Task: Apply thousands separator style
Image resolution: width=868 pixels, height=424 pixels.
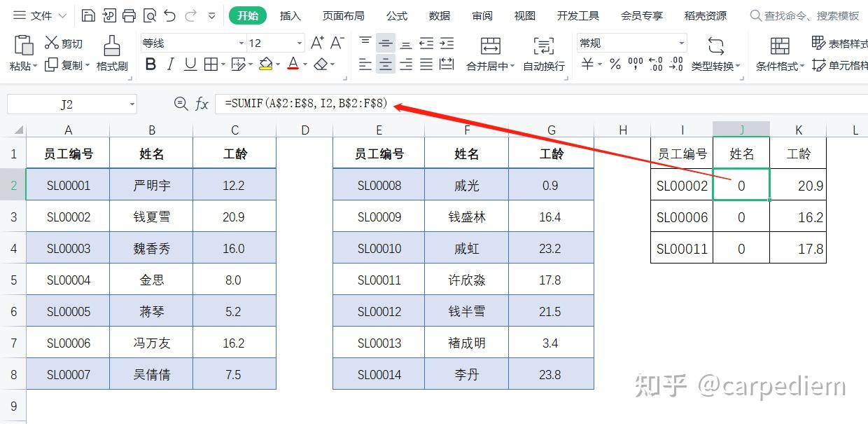Action: click(636, 65)
